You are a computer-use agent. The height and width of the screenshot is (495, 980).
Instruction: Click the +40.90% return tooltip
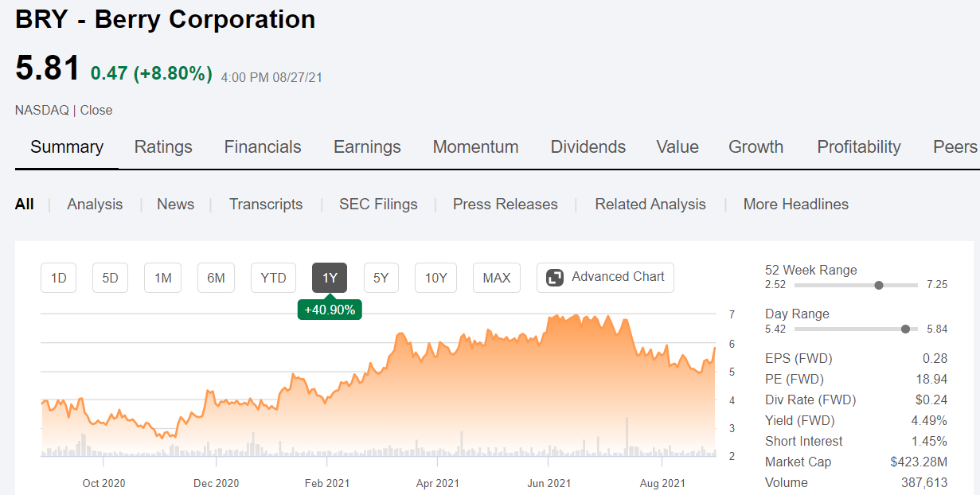point(330,310)
